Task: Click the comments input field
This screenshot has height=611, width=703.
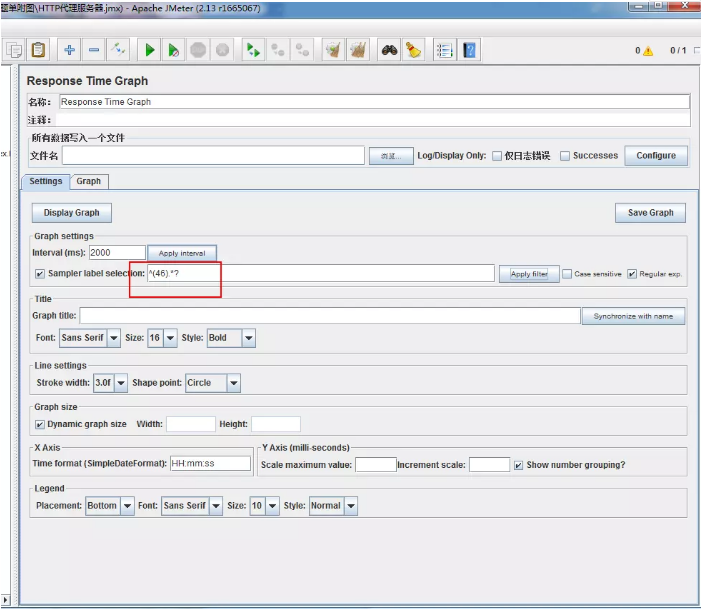Action: pos(373,120)
